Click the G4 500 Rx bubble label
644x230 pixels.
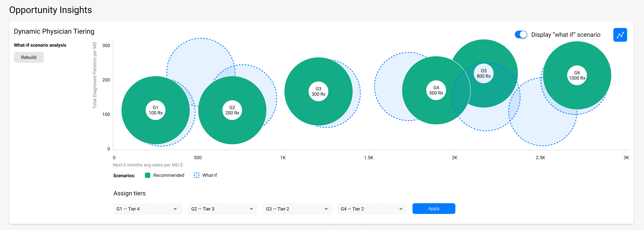pos(436,90)
